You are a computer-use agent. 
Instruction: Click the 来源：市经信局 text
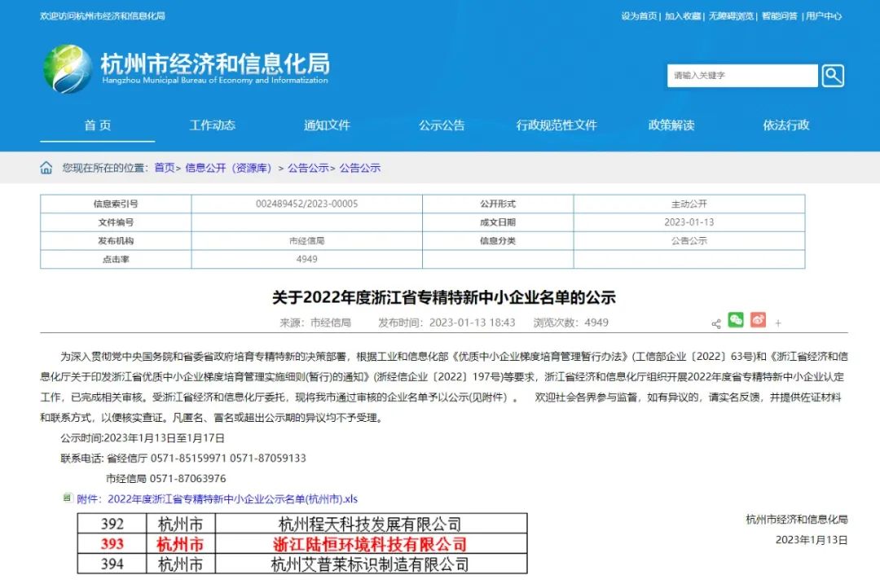click(315, 323)
